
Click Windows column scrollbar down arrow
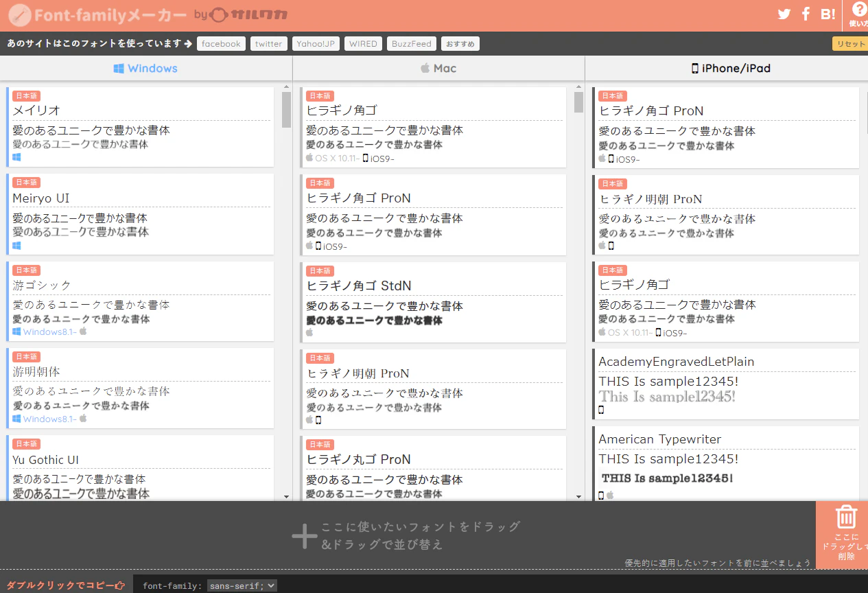pos(287,496)
